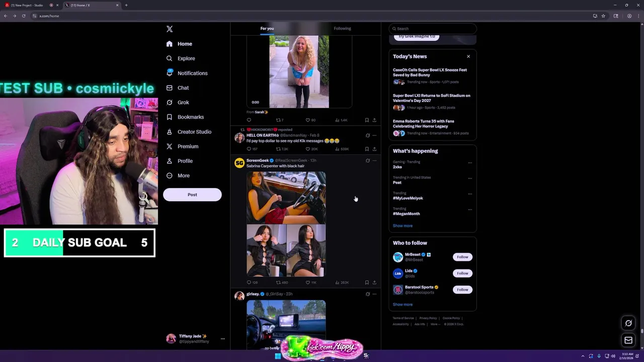Click Grok icon on ScreenGeek post

click(x=367, y=161)
